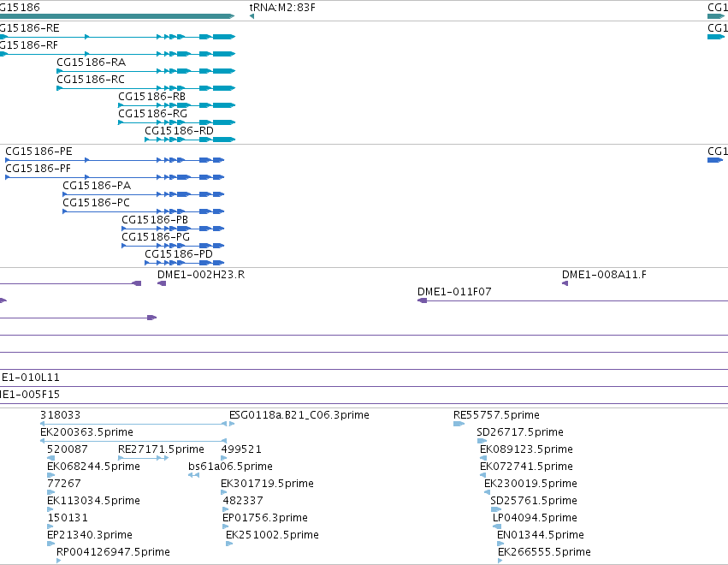The image size is (728, 565).
Task: Click the CG15186-PE protein label
Action: pyautogui.click(x=39, y=152)
